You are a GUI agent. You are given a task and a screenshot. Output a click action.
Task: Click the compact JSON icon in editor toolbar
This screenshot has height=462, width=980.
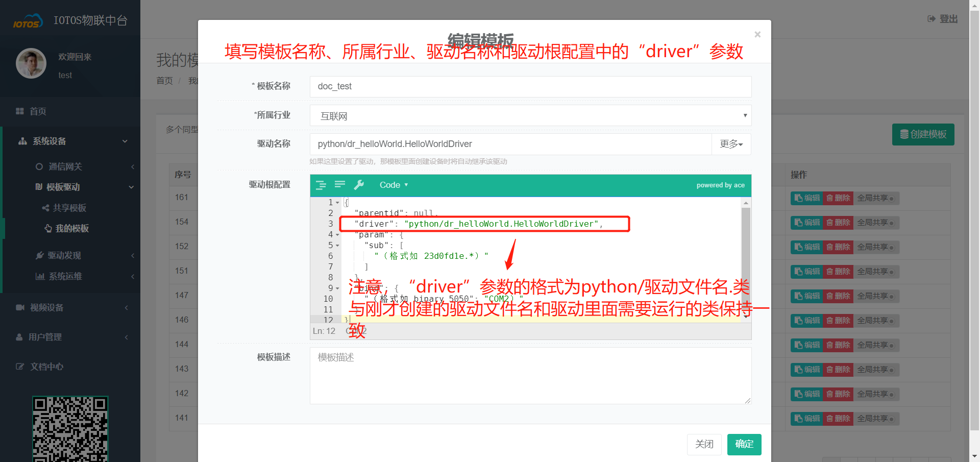[x=340, y=185]
